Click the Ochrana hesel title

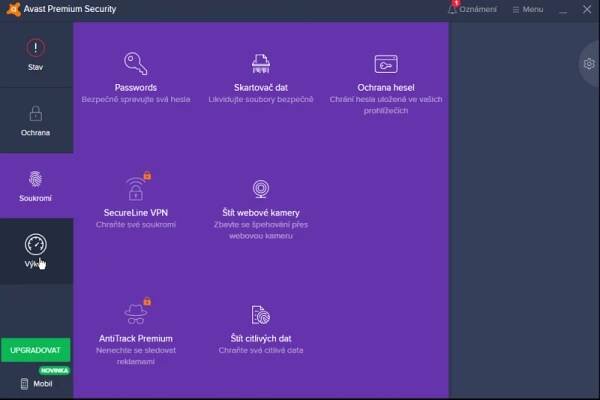(386, 87)
